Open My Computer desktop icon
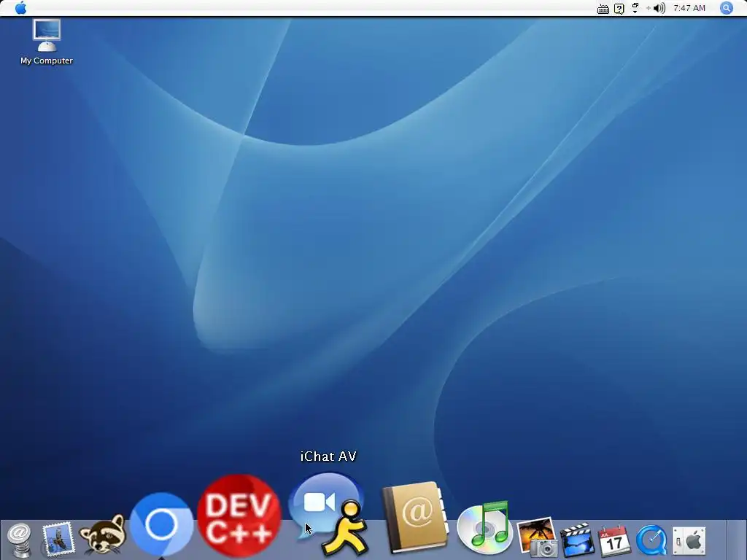Screen dimensions: 747x560 click(x=46, y=42)
